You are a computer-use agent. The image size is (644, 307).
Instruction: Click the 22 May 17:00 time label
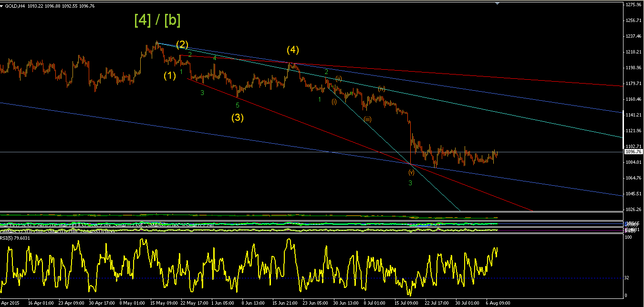pos(193,303)
